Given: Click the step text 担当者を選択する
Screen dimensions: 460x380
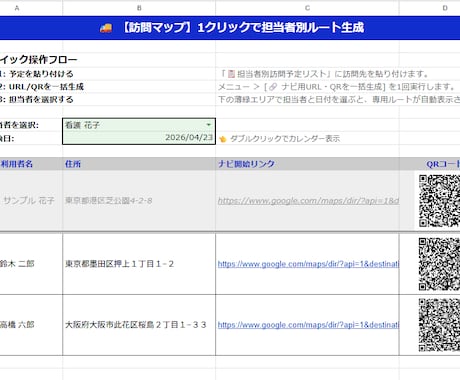Looking at the screenshot, I should pyautogui.click(x=41, y=99).
